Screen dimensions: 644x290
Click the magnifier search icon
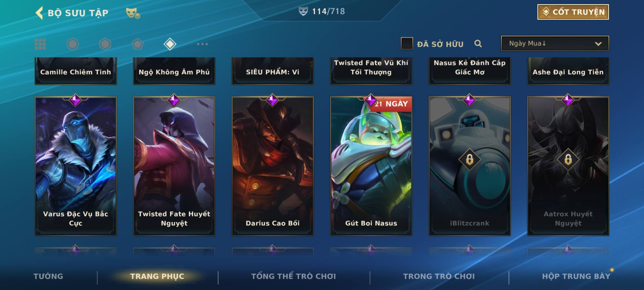click(x=478, y=44)
